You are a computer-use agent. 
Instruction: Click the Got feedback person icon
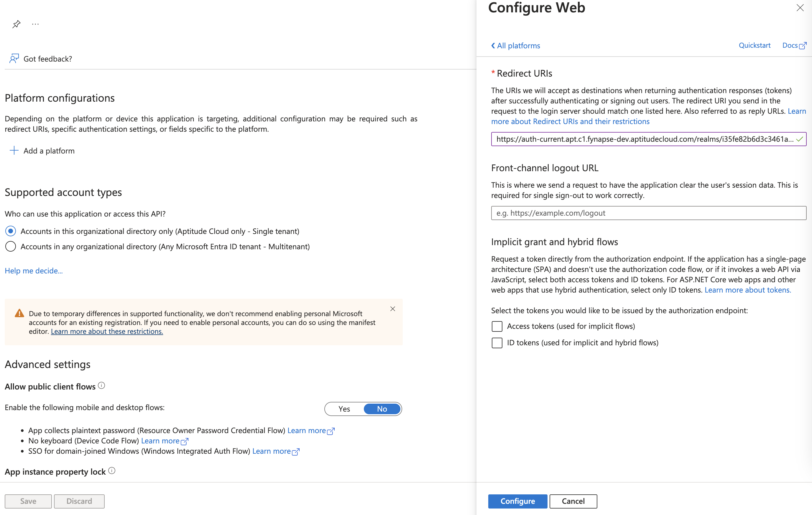pos(14,59)
